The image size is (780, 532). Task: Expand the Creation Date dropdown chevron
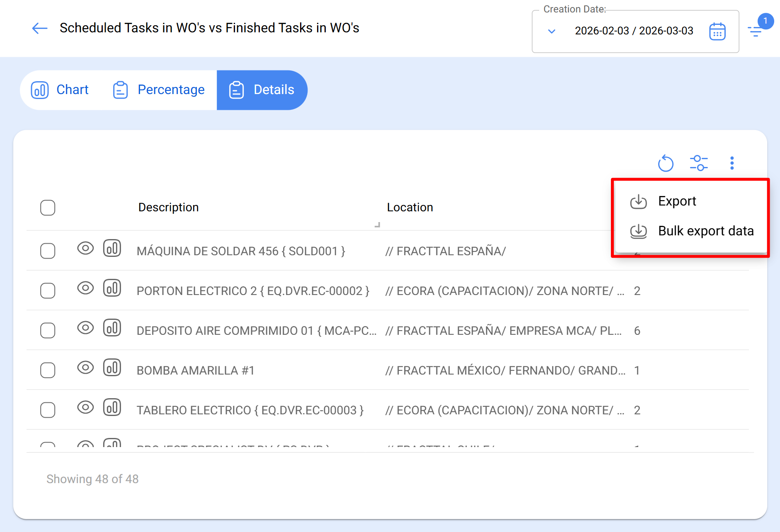(552, 31)
